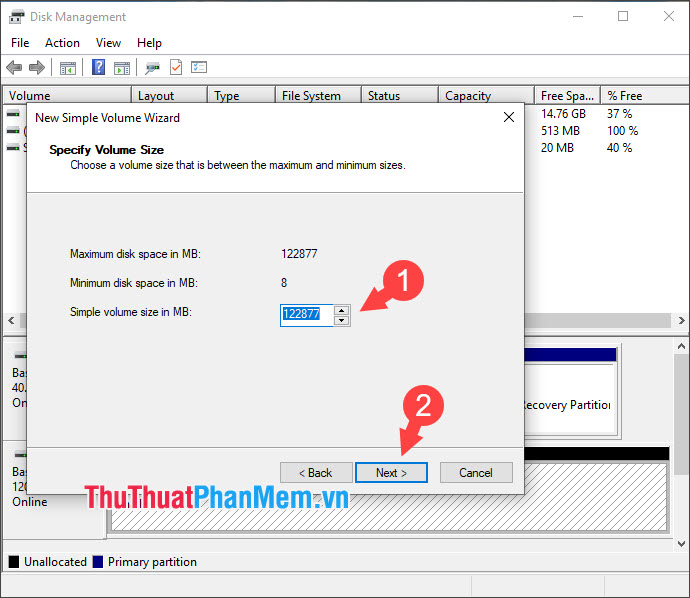Click the volume list right scroll arrow
690x598 pixels.
click(681, 320)
